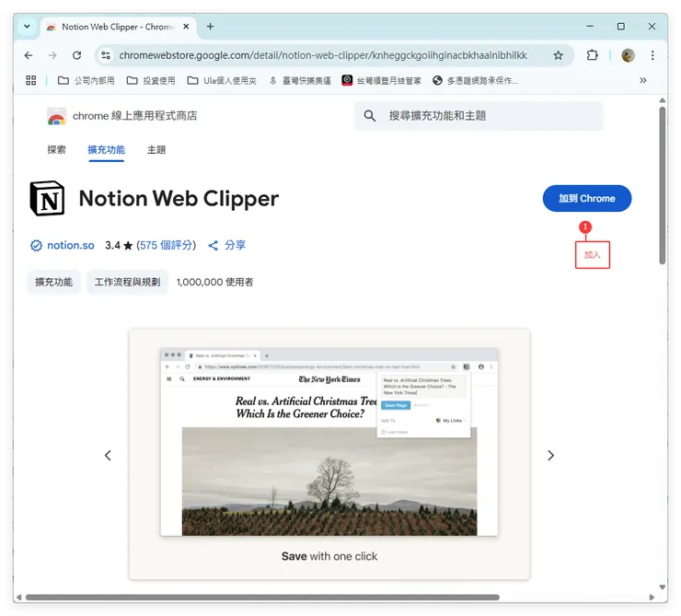Click the 1,000,000 使用者 text

[214, 282]
